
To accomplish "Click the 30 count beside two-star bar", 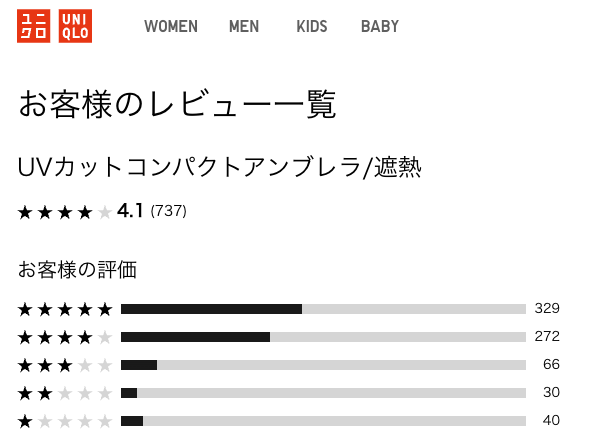I will pyautogui.click(x=551, y=392).
